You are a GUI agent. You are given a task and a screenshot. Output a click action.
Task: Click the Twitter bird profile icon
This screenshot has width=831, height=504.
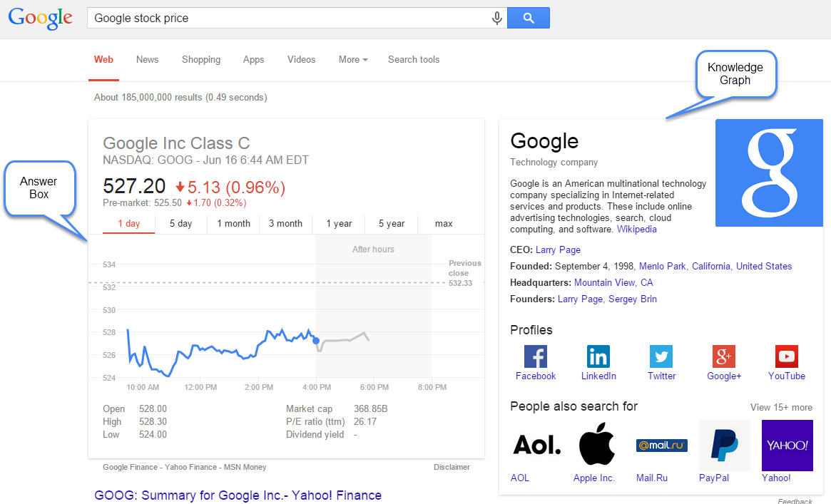click(661, 356)
